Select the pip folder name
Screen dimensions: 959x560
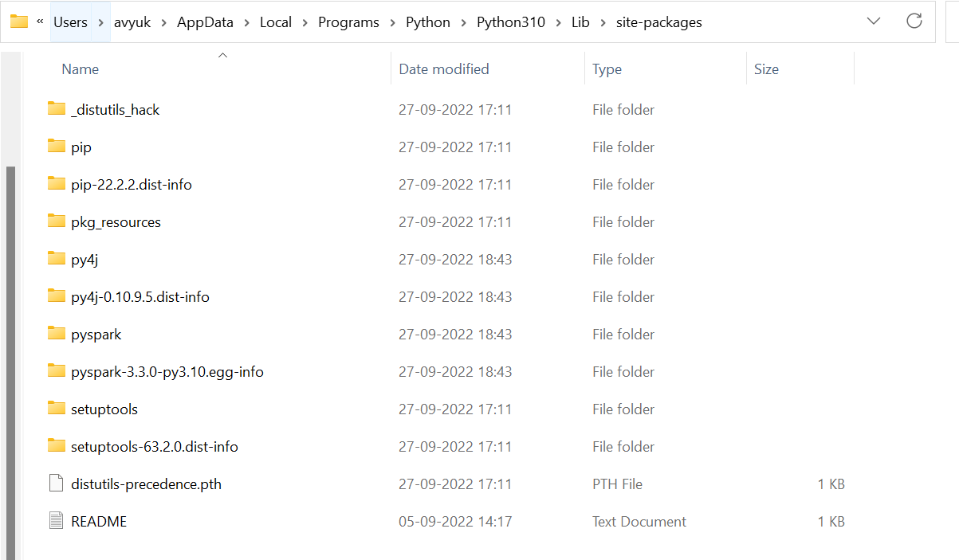coord(81,147)
